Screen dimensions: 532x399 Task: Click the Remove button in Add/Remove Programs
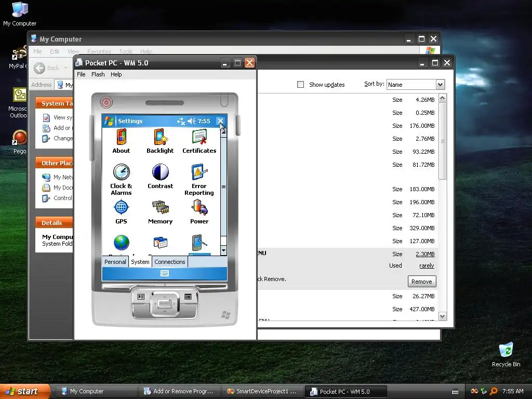pyautogui.click(x=422, y=282)
